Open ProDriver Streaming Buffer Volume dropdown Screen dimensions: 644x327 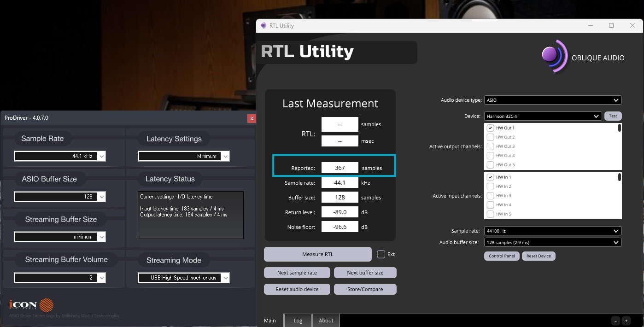click(x=60, y=278)
